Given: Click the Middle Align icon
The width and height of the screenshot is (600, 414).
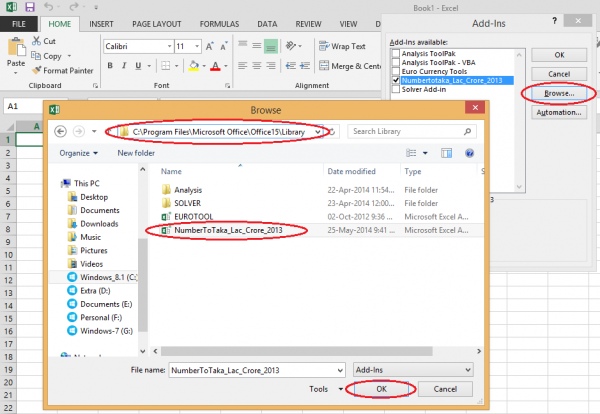Looking at the screenshot, I should click(257, 46).
